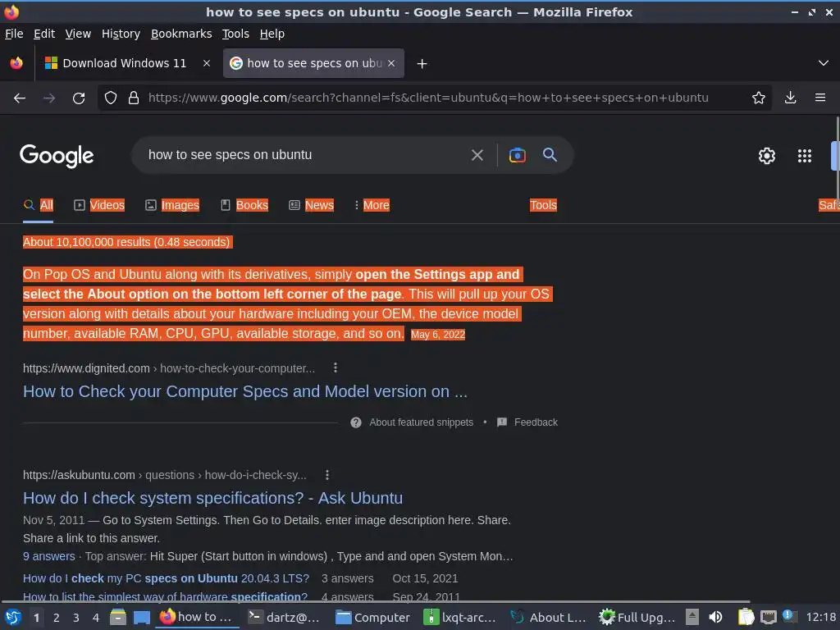840x630 pixels.
Task: Bookmark this page with the star icon
Action: (x=759, y=98)
